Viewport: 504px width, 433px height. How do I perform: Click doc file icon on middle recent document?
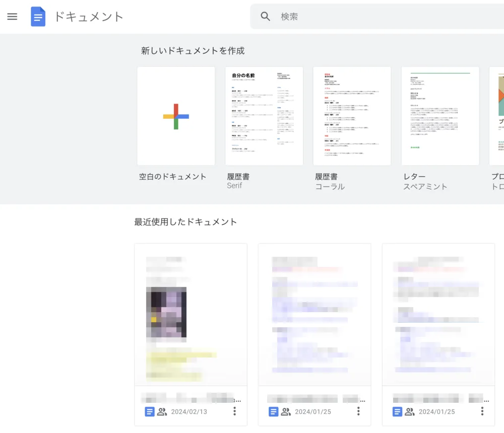(x=273, y=412)
